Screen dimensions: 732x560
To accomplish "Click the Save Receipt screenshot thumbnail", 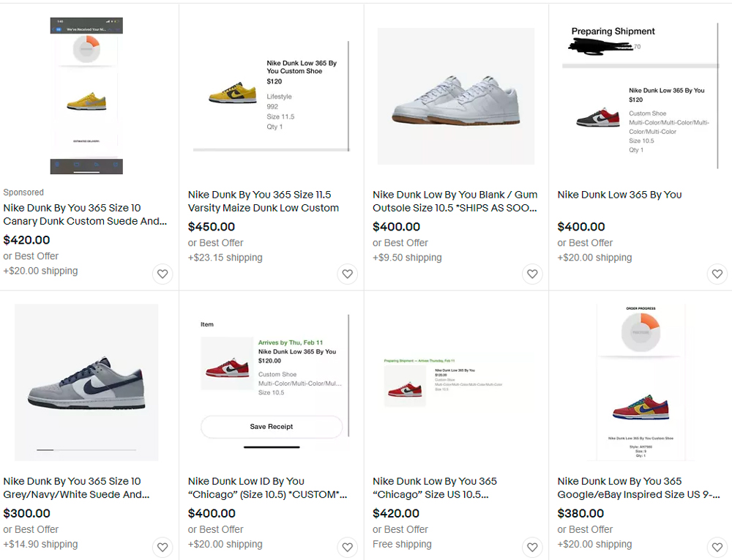I will click(272, 382).
